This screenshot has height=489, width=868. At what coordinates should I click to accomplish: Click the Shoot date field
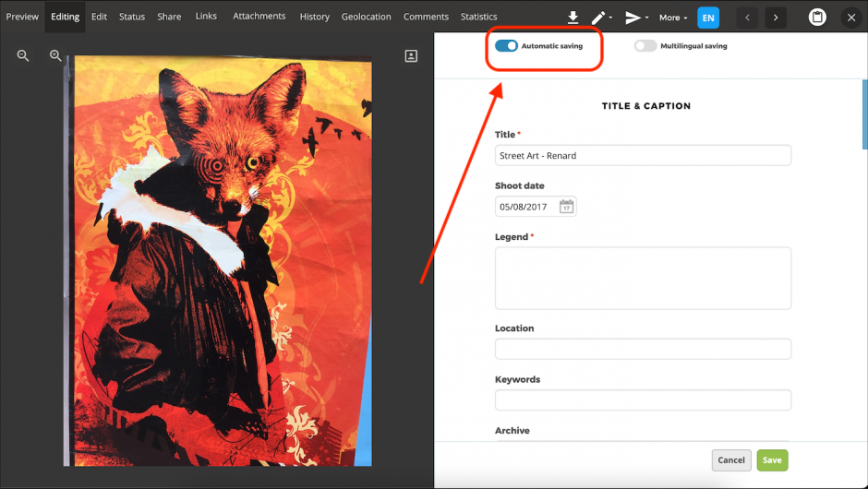(x=536, y=207)
